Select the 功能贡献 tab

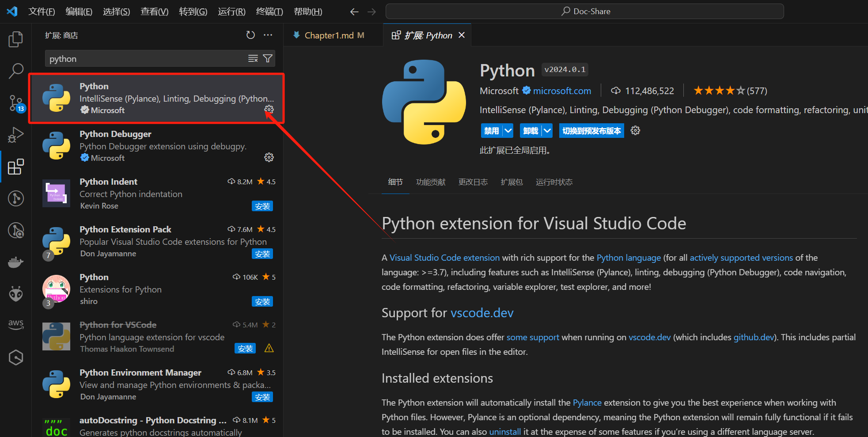coord(431,182)
